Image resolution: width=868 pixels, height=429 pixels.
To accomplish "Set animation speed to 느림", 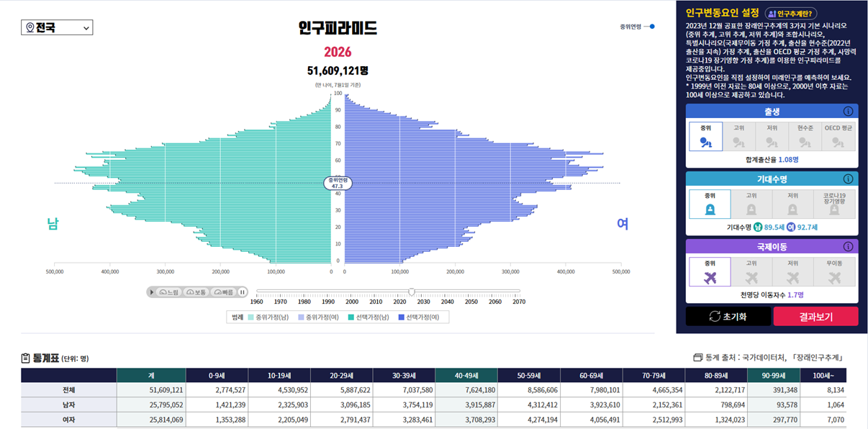I will tap(169, 292).
